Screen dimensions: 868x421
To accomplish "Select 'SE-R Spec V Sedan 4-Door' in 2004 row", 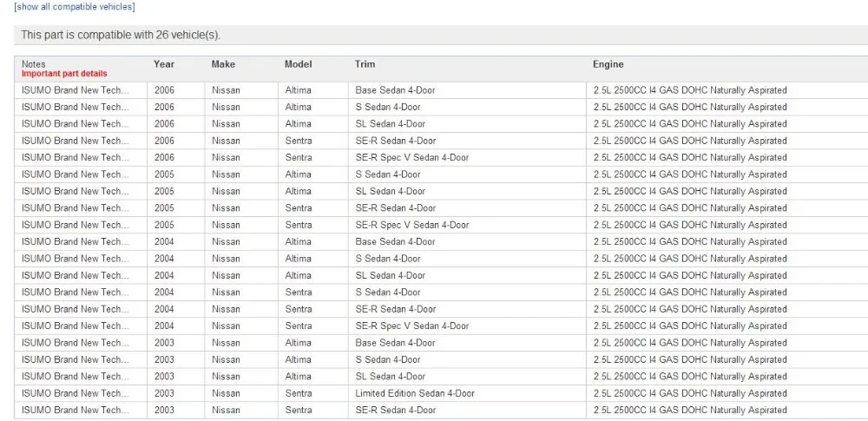I will click(x=411, y=326).
